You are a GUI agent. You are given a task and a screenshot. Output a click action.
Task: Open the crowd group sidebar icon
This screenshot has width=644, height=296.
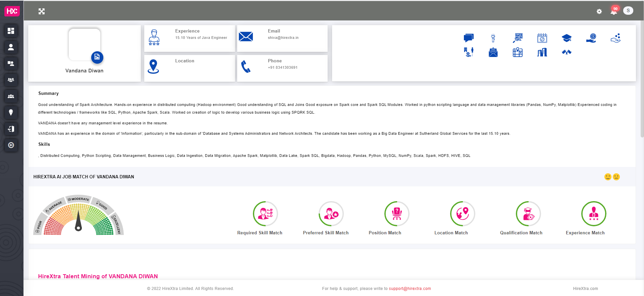click(11, 80)
